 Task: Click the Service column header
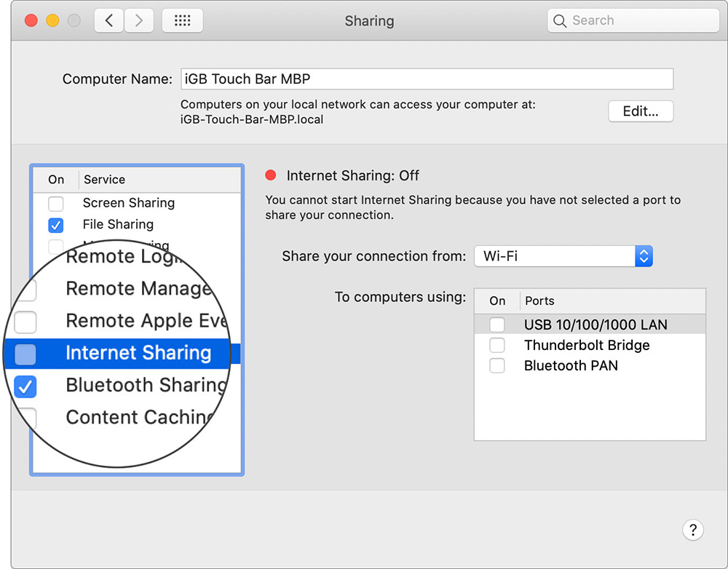pos(104,179)
